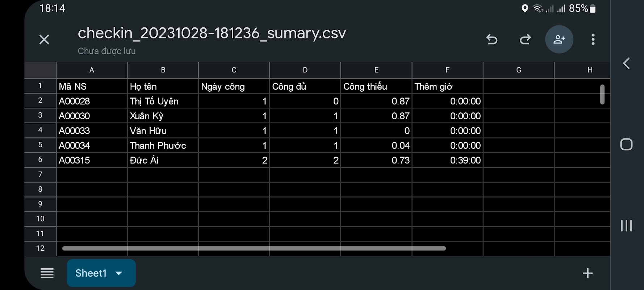Select Thanh Phước's Thêm giờ 0:00:00 cell
Viewport: 644px width, 290px height.
[447, 145]
